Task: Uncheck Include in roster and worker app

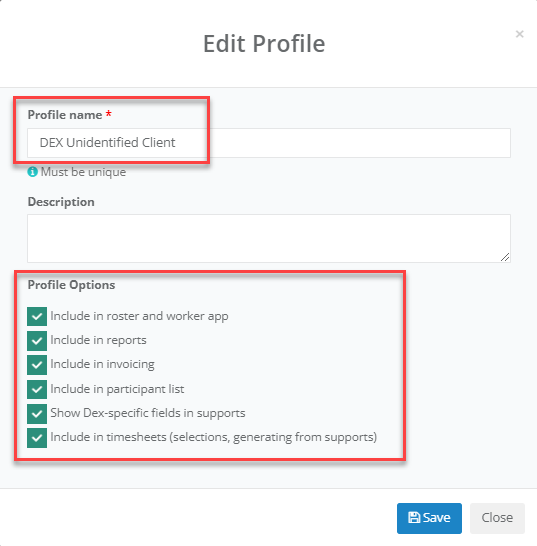Action: (x=37, y=316)
